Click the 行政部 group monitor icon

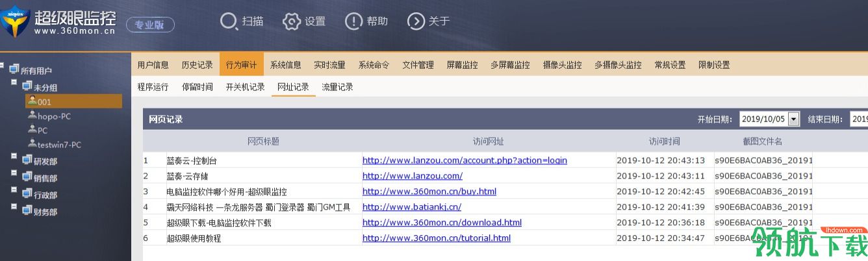[27, 193]
